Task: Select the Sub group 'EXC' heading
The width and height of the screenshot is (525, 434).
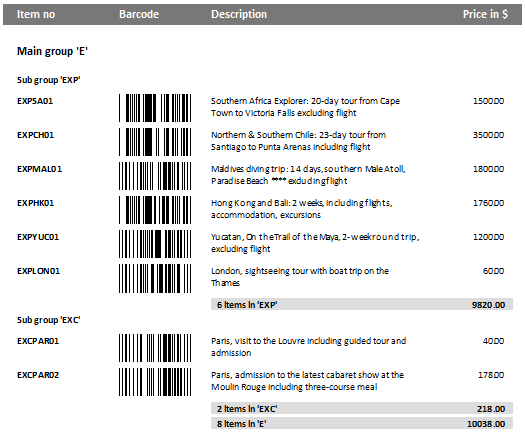Action: click(49, 320)
